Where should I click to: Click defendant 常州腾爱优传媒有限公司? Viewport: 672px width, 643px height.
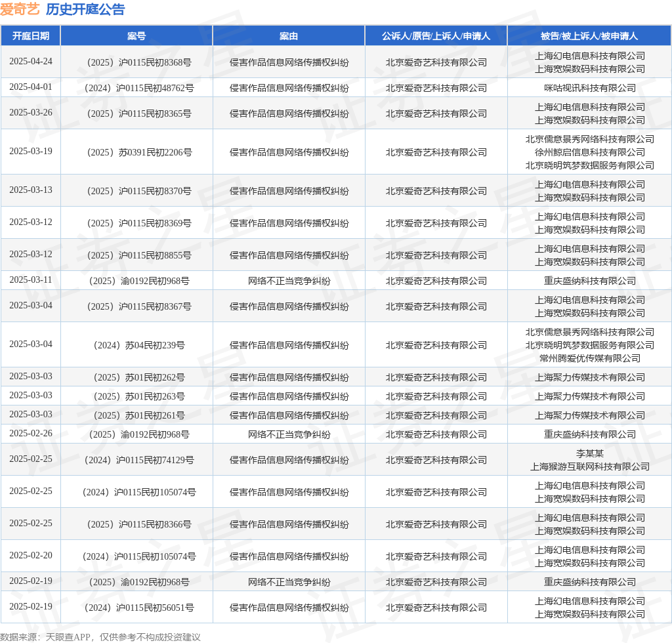pyautogui.click(x=590, y=358)
